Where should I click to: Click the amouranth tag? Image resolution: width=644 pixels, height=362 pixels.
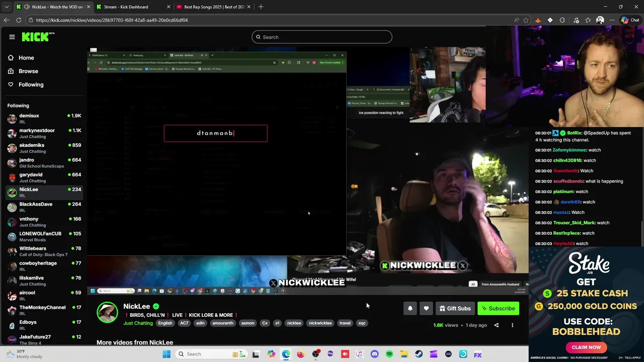(222, 323)
